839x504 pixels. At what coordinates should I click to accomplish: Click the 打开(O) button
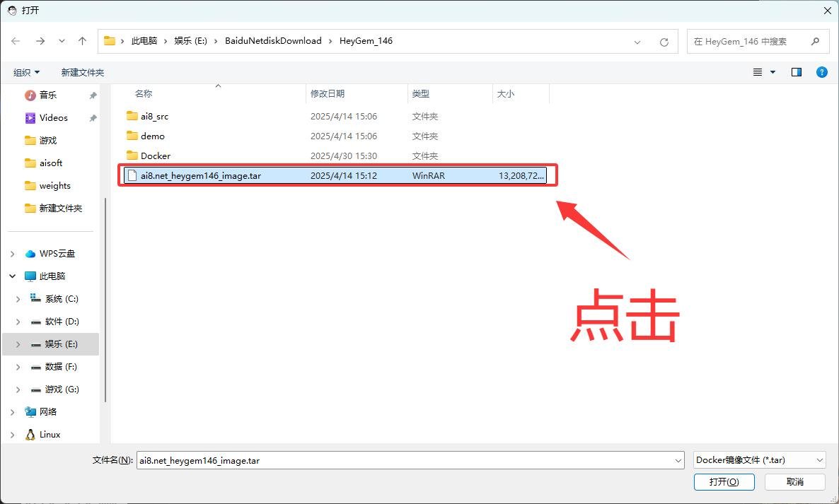click(x=724, y=481)
